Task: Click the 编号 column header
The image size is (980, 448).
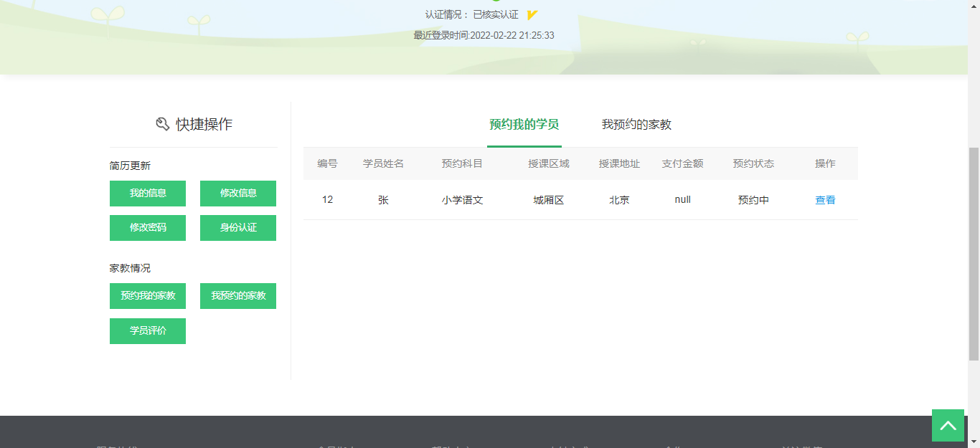Action: pyautogui.click(x=327, y=163)
